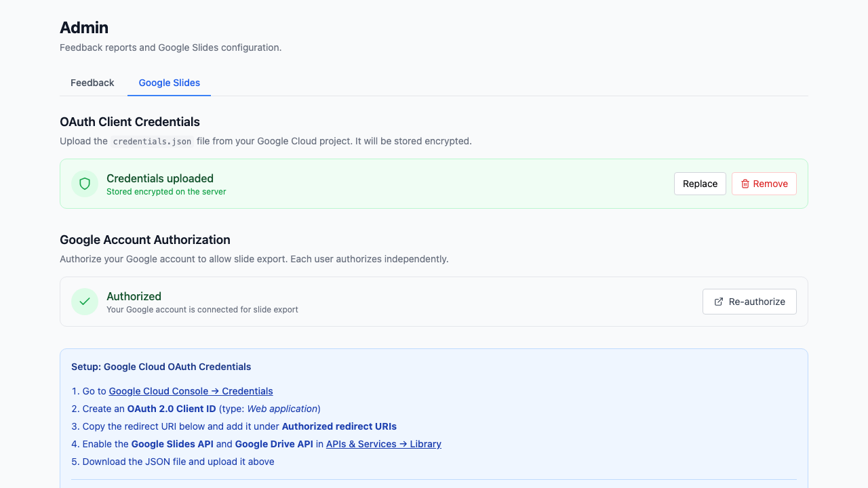This screenshot has height=488, width=868.
Task: Click the credentials.json code snippet
Action: pyautogui.click(x=153, y=142)
